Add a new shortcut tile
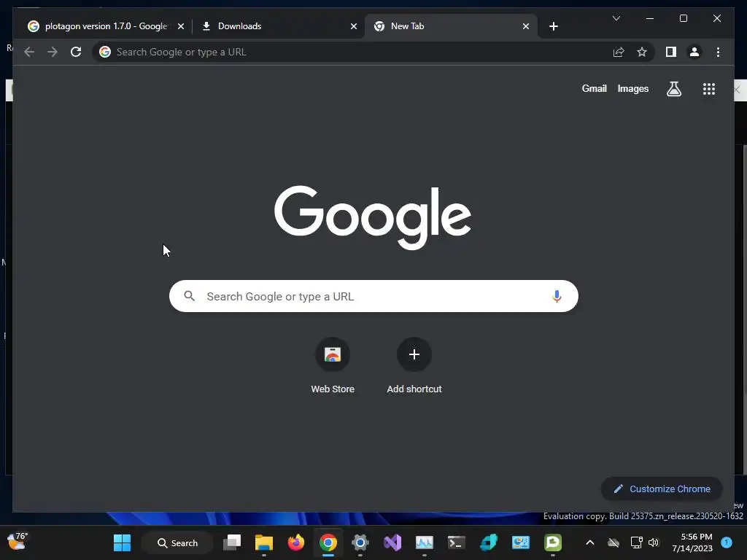This screenshot has width=747, height=560. pyautogui.click(x=414, y=366)
